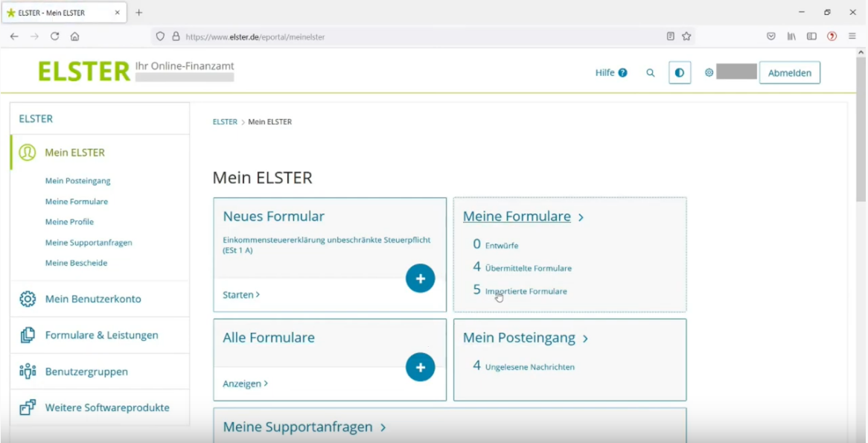The width and height of the screenshot is (868, 443).
Task: Open Ungelesene Nachrichten link
Action: tap(523, 366)
